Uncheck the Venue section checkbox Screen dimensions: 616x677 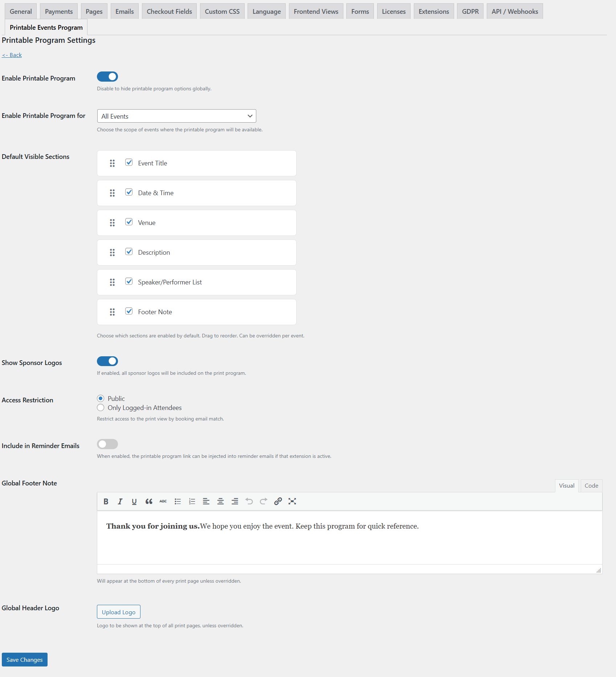tap(129, 222)
